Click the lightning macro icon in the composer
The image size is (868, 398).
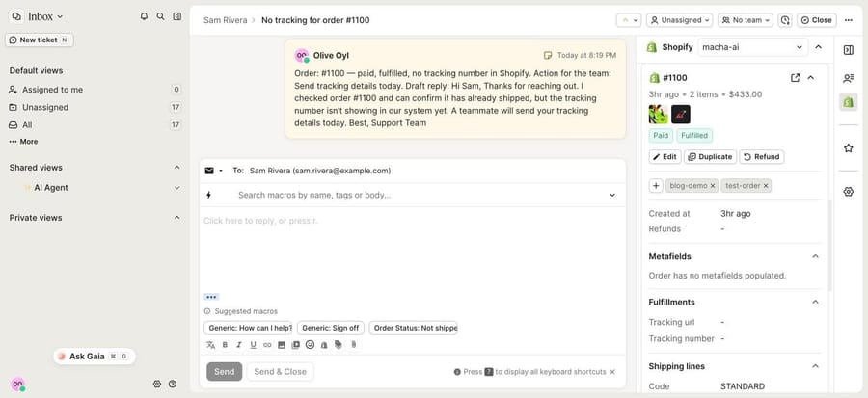pyautogui.click(x=208, y=195)
